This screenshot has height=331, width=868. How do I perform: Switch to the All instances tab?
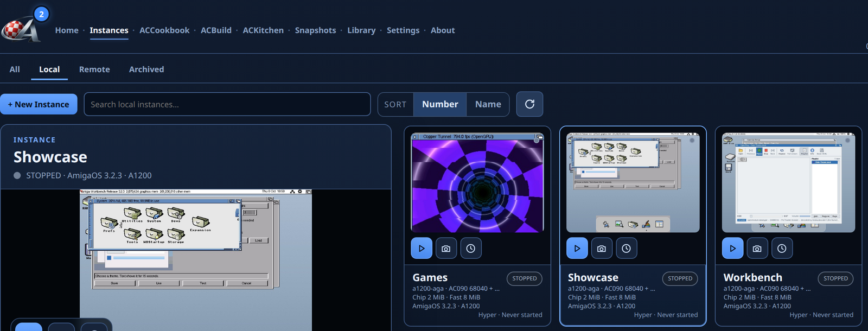click(x=15, y=69)
